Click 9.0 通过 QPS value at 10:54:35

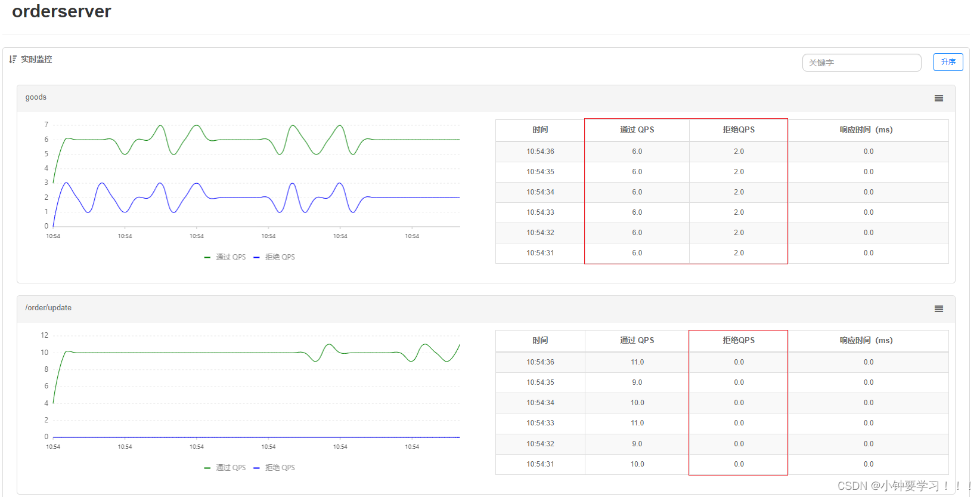(x=637, y=382)
